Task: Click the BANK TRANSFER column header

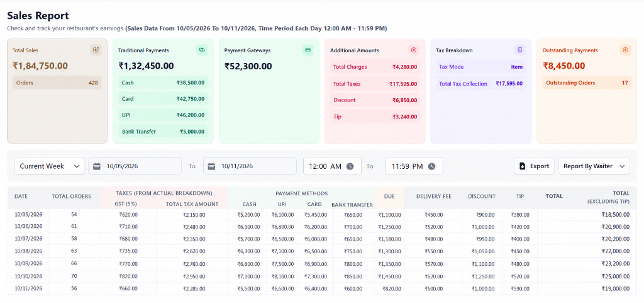Action: point(352,204)
